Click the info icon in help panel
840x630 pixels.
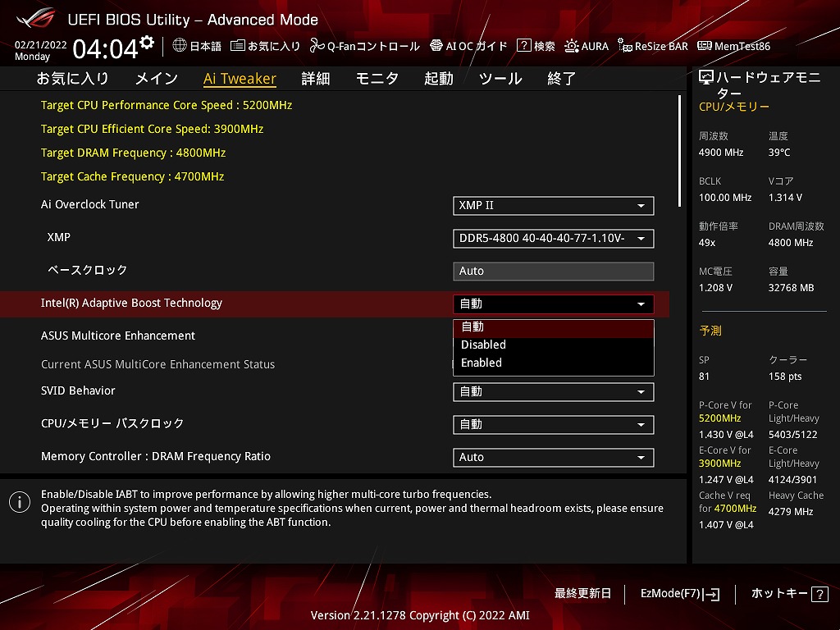click(20, 502)
